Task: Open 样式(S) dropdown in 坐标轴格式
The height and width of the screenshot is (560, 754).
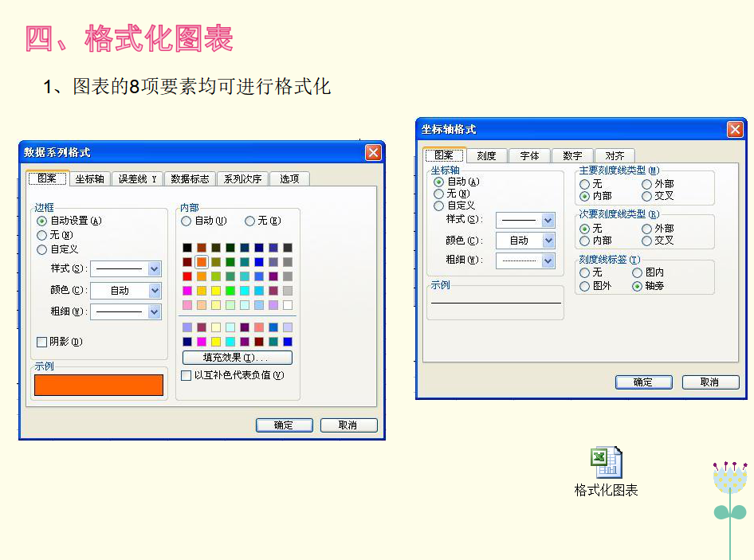Action: [548, 220]
